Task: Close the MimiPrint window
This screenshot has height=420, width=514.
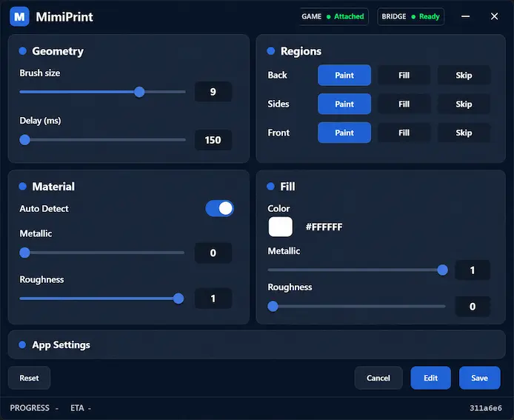Action: click(x=494, y=16)
